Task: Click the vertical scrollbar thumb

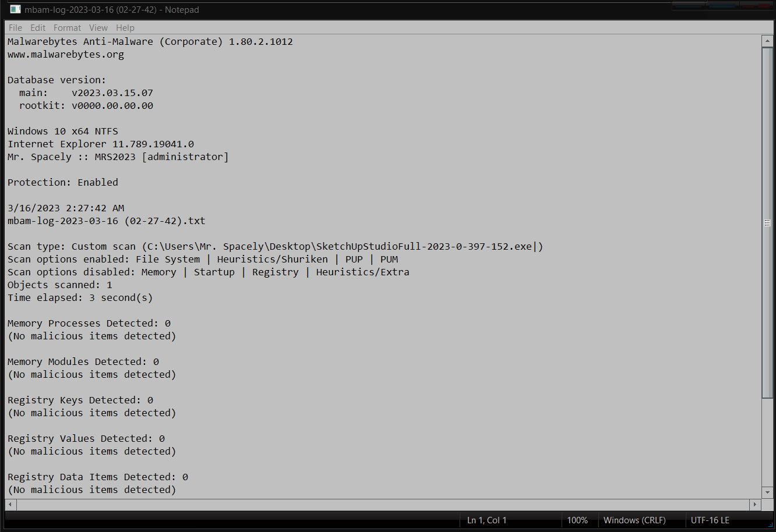Action: click(767, 223)
